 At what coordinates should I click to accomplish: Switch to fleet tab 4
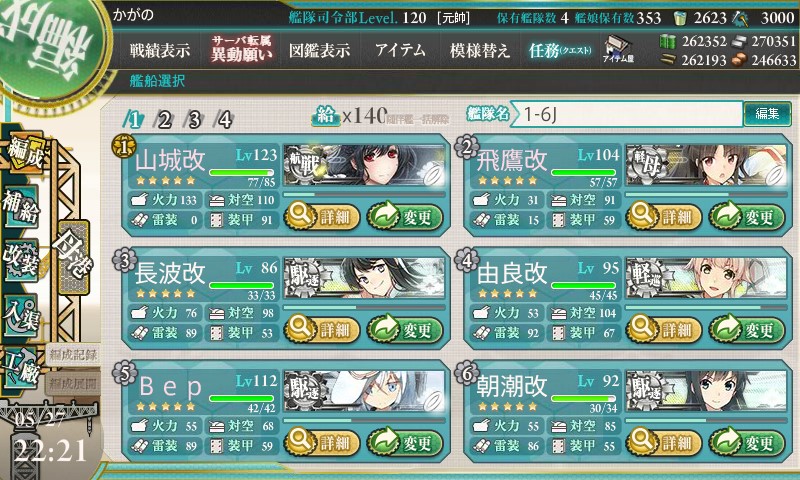coord(224,120)
